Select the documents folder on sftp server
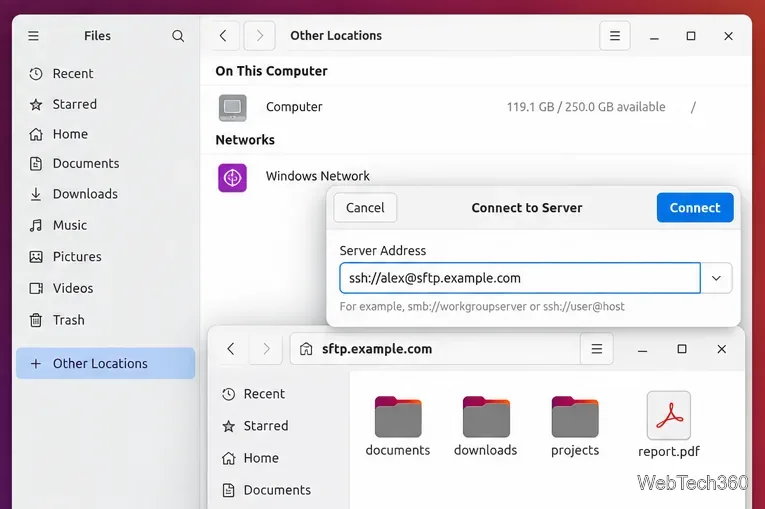This screenshot has height=509, width=765. point(398,427)
